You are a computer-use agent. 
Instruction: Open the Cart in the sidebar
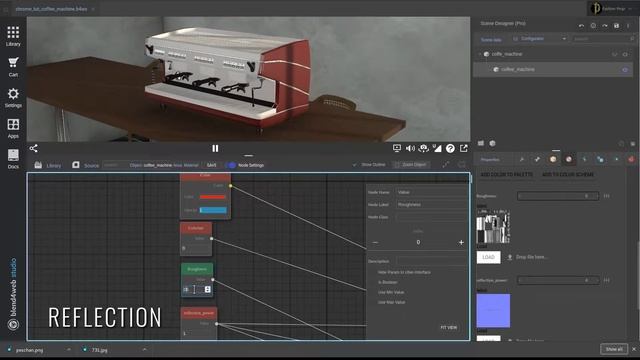13,67
